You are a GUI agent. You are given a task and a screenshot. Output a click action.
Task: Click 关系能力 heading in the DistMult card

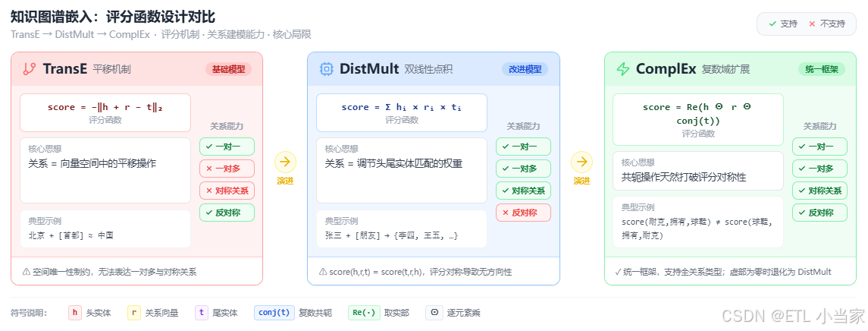click(x=523, y=127)
